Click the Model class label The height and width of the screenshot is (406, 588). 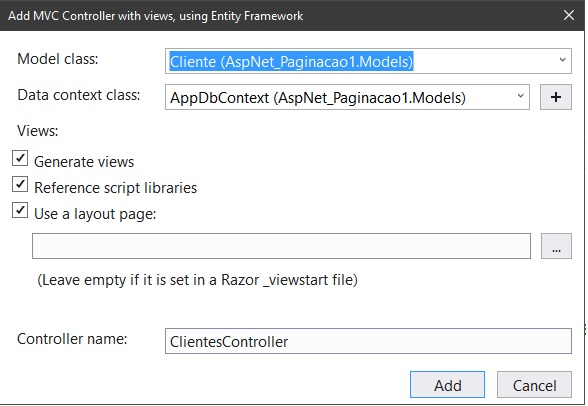tap(58, 59)
